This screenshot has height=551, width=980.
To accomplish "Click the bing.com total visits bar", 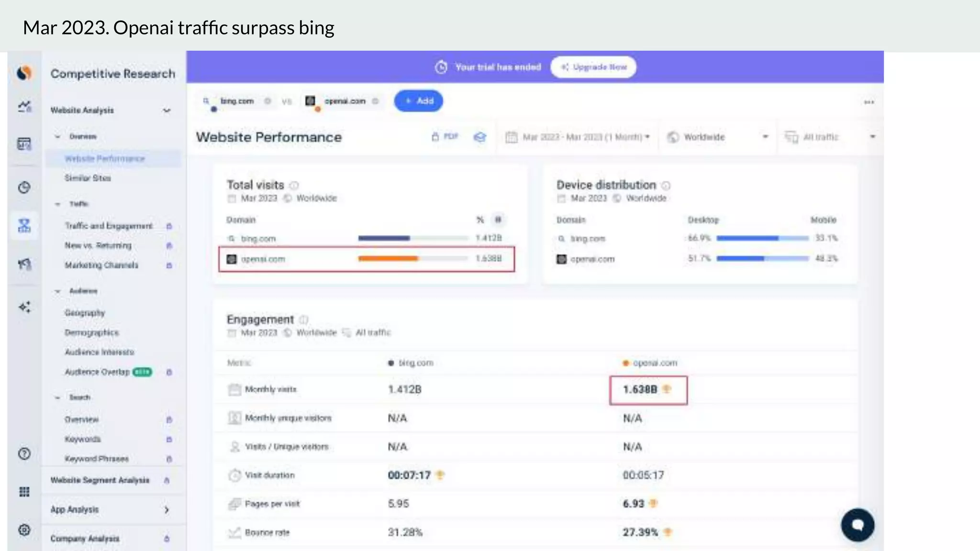I will (413, 238).
